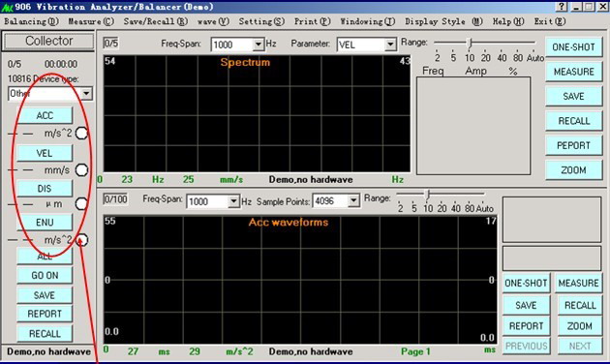Open the Help menu
The height and width of the screenshot is (364, 610).
tap(508, 21)
